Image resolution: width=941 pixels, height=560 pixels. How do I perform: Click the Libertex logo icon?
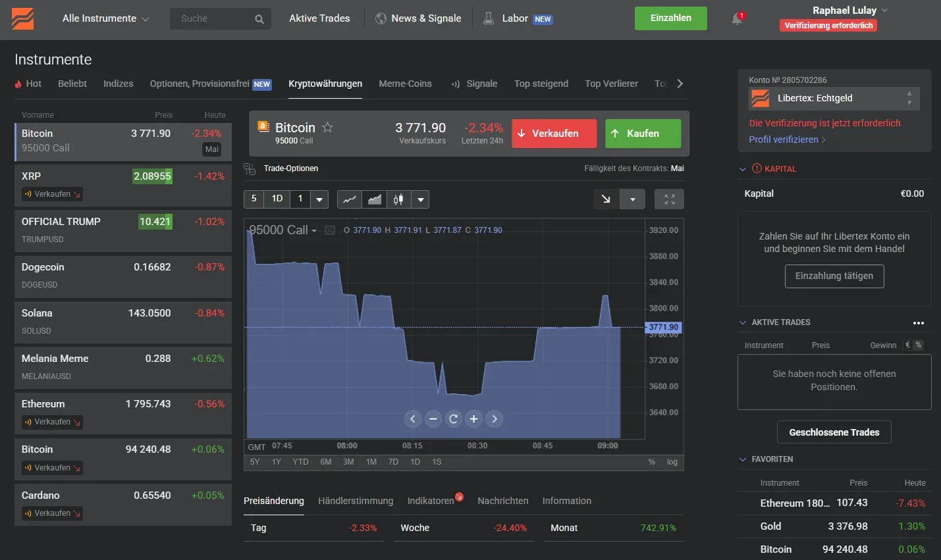pyautogui.click(x=22, y=18)
